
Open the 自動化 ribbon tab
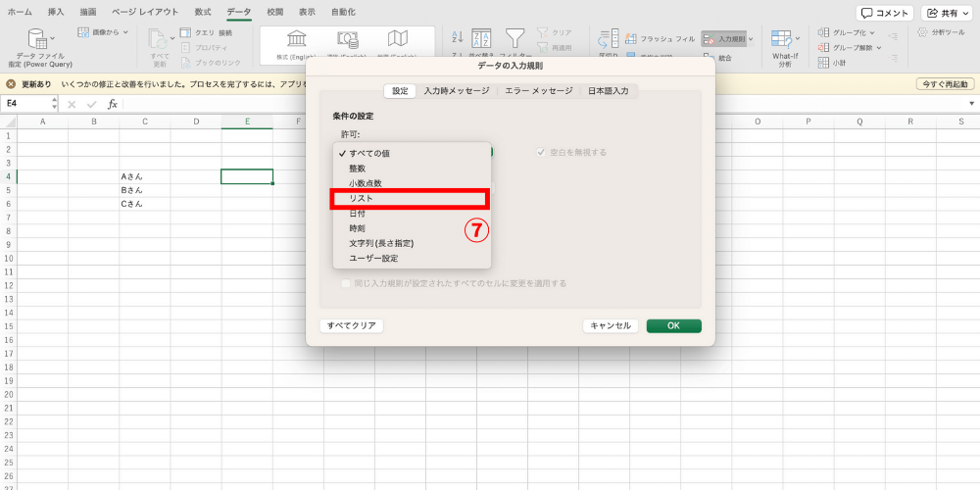click(343, 12)
